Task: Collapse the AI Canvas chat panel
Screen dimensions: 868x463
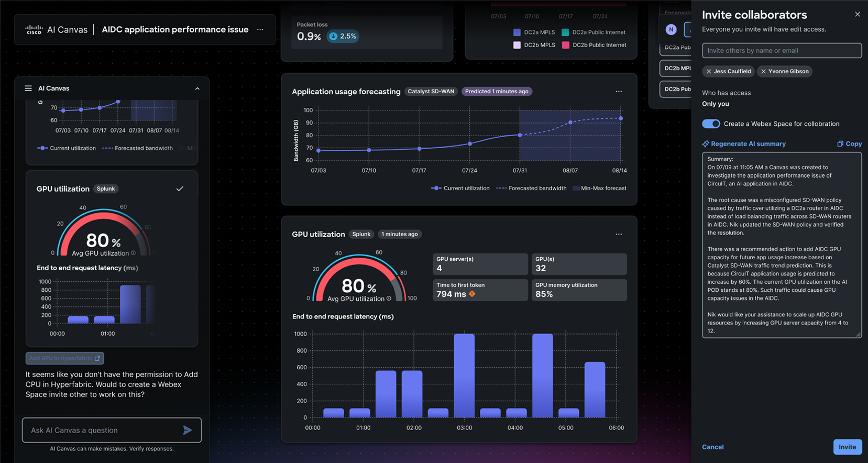Action: click(x=197, y=89)
